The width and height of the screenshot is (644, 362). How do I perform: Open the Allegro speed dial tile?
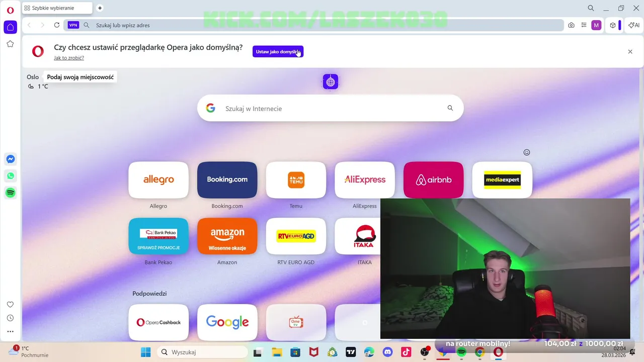(x=158, y=180)
